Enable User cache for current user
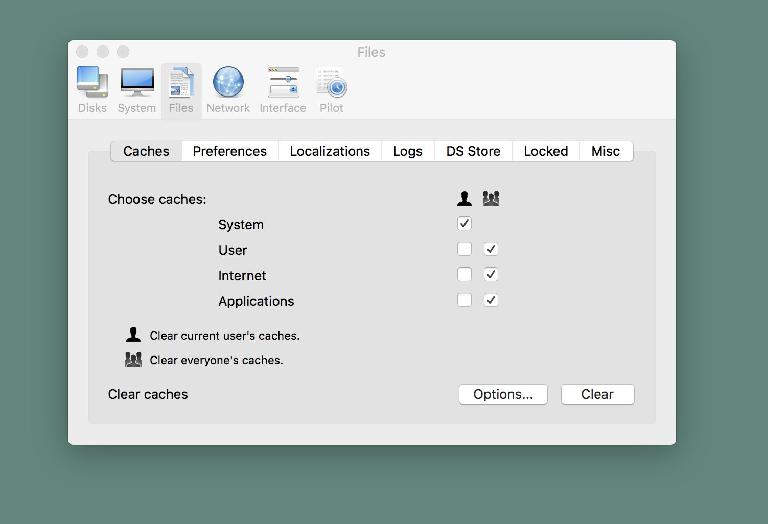 coord(464,249)
